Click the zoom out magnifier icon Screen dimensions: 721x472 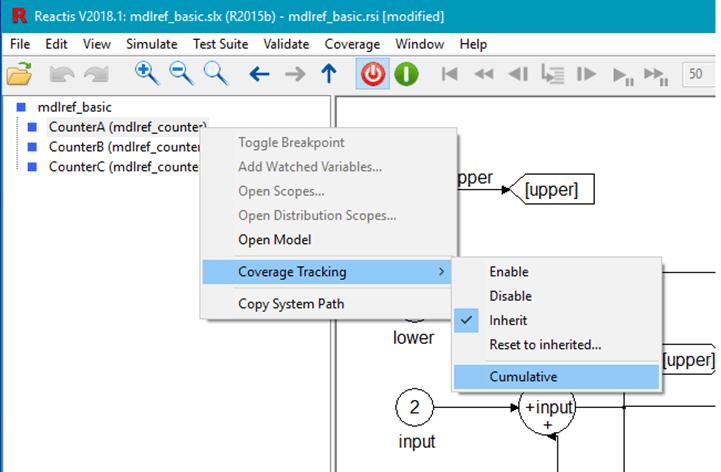(182, 74)
